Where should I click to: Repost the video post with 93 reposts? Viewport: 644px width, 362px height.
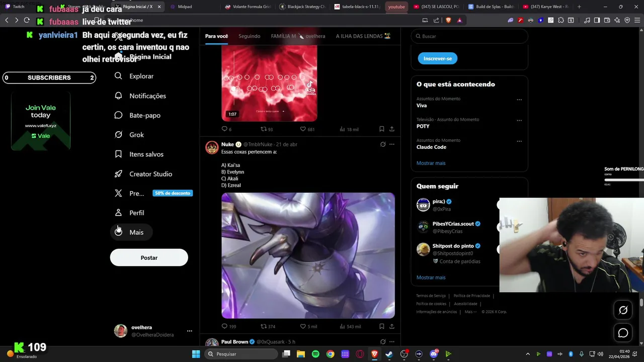(x=267, y=129)
